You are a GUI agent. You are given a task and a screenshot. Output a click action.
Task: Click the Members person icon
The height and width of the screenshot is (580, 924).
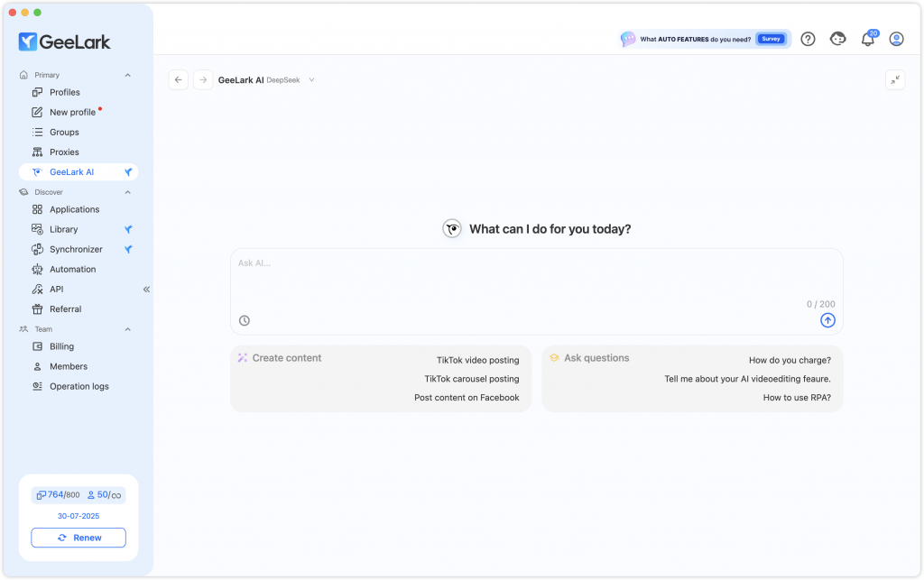[x=37, y=366]
